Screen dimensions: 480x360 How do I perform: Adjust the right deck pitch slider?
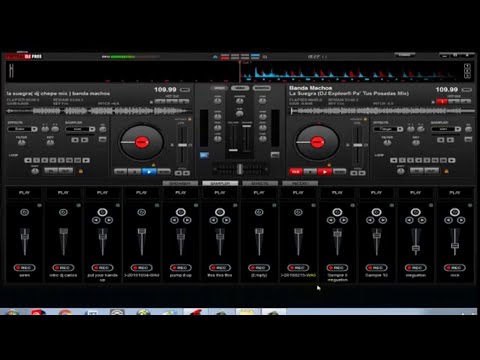pos(358,145)
